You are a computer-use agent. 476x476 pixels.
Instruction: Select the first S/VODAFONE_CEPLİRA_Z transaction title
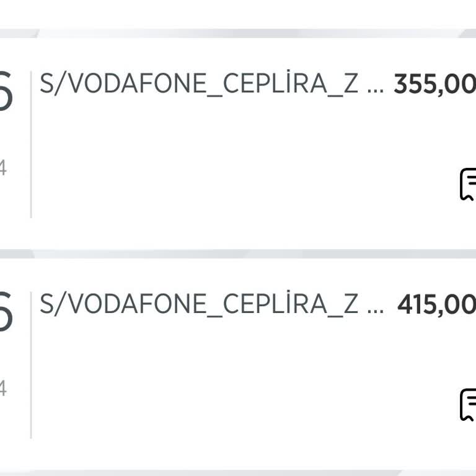pos(199,84)
